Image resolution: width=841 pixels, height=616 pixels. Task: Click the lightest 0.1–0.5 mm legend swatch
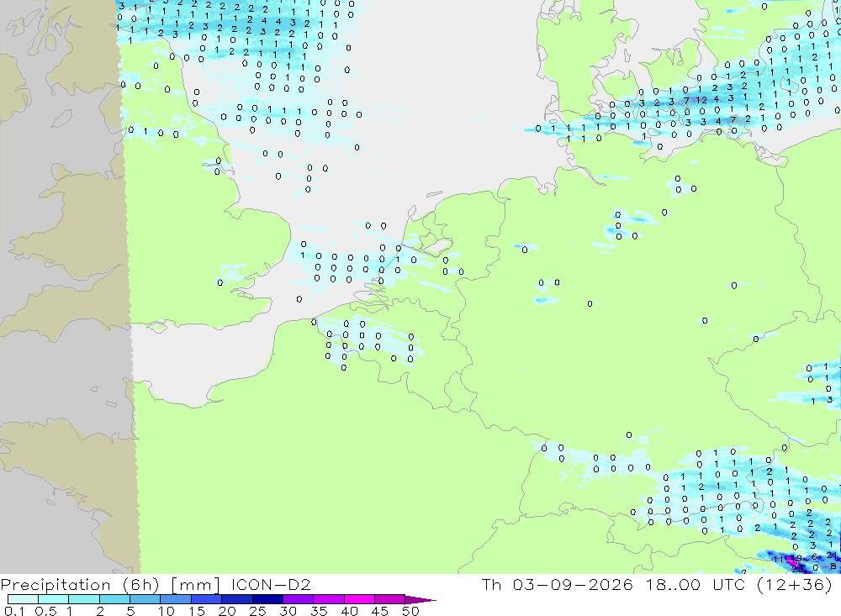pos(23,599)
